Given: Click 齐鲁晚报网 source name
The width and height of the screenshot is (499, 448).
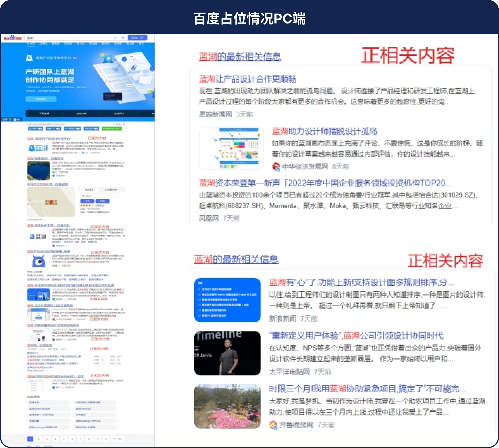Looking at the screenshot, I should point(296,425).
